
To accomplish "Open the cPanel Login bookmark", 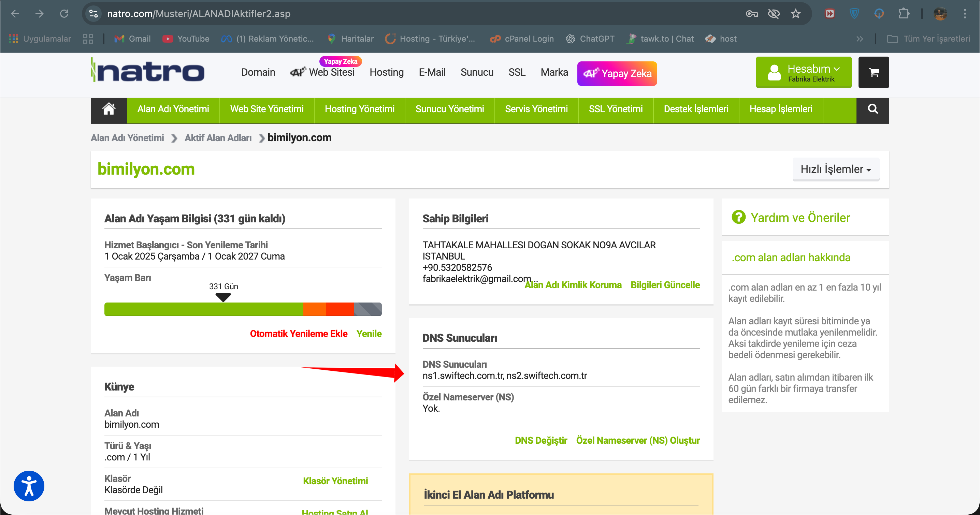I will tap(522, 39).
